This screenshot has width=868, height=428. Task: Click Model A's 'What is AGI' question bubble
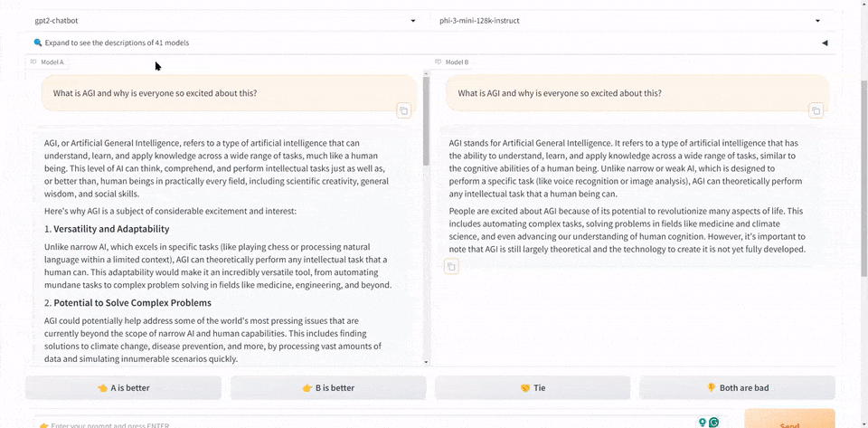coord(229,93)
